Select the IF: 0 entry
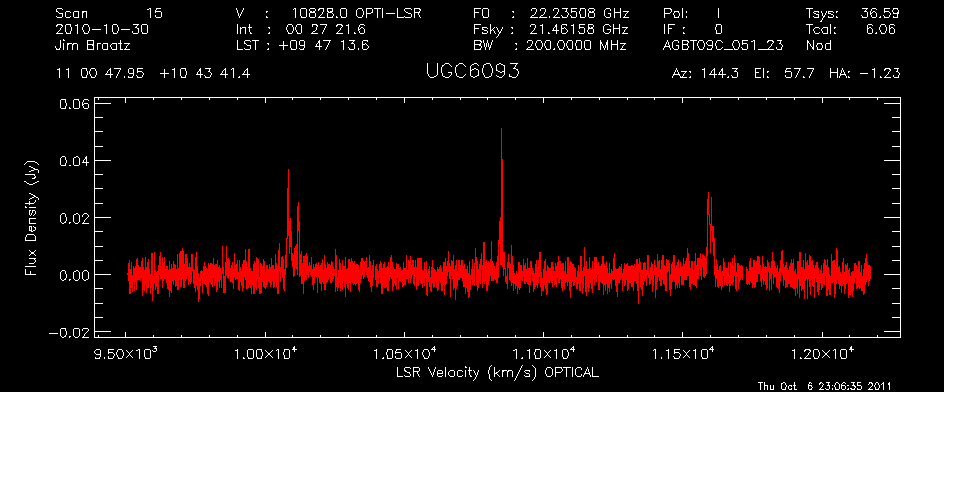 coord(693,29)
